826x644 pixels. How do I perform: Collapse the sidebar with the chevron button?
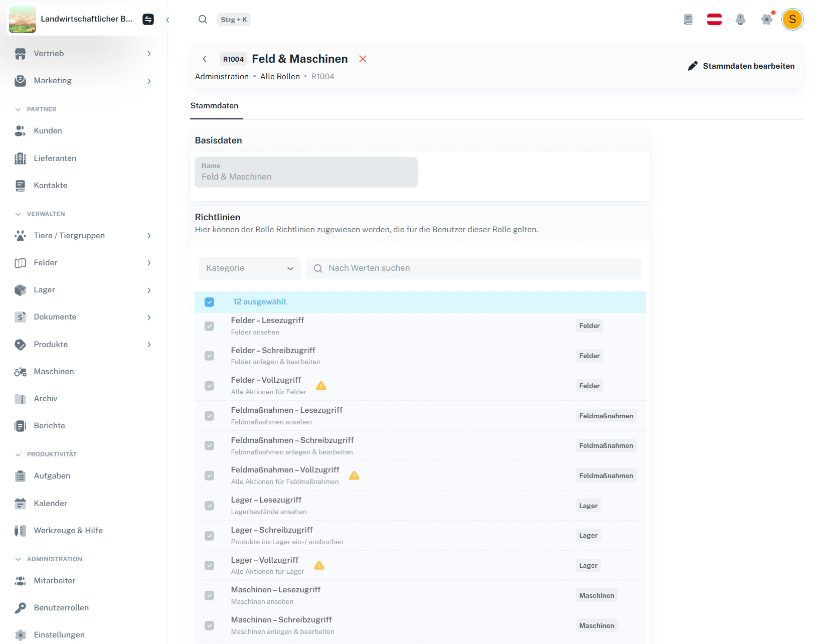pos(168,20)
